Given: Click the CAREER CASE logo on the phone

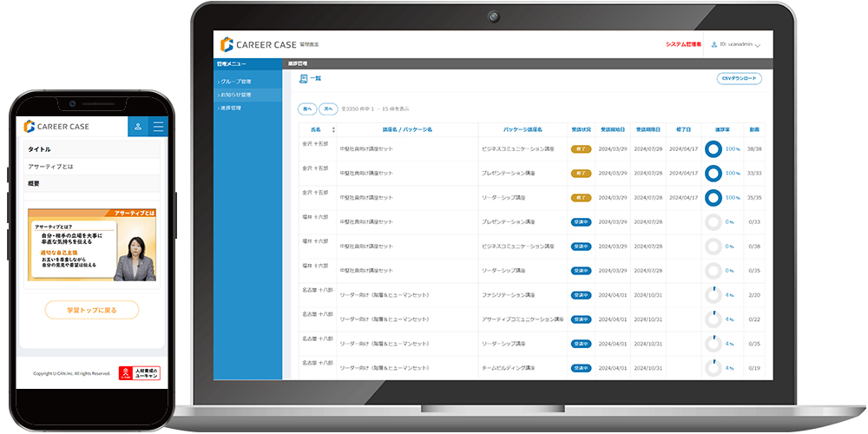Looking at the screenshot, I should click(x=56, y=127).
